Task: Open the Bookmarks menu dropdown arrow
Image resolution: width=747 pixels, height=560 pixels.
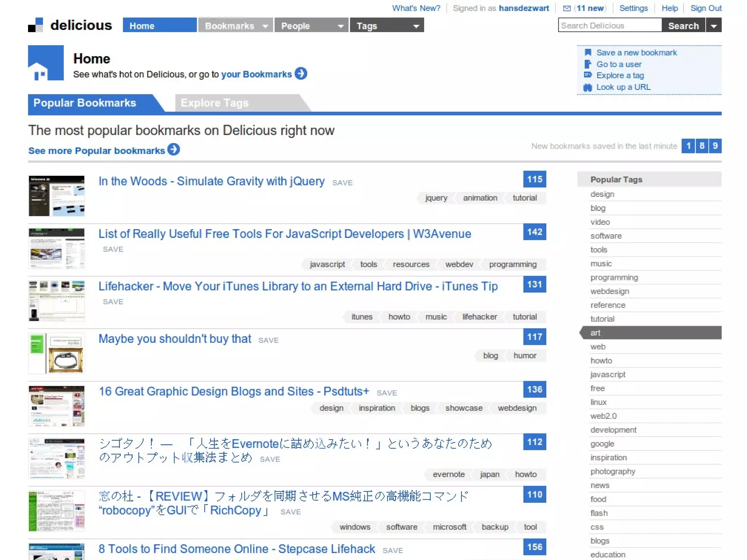Action: pos(266,26)
